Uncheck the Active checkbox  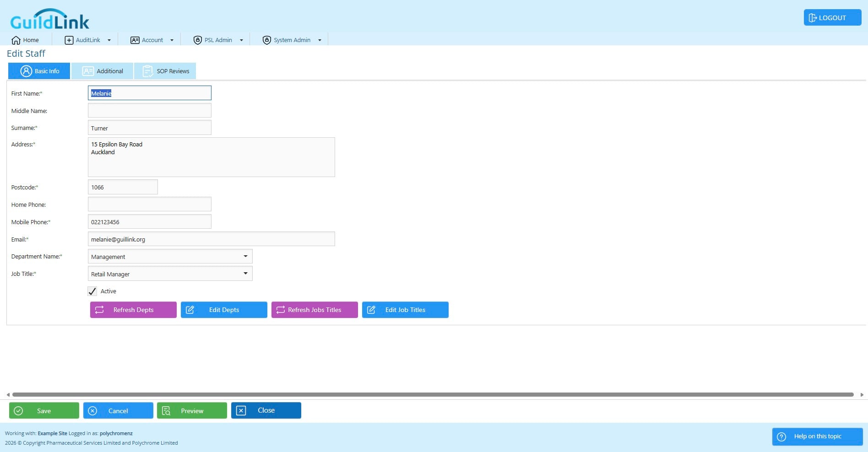pyautogui.click(x=92, y=291)
